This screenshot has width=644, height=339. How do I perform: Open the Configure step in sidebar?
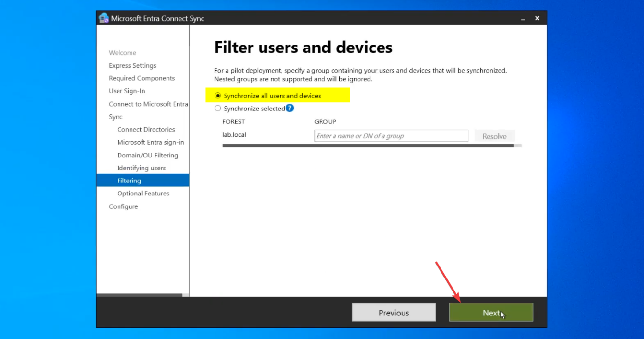[123, 206]
